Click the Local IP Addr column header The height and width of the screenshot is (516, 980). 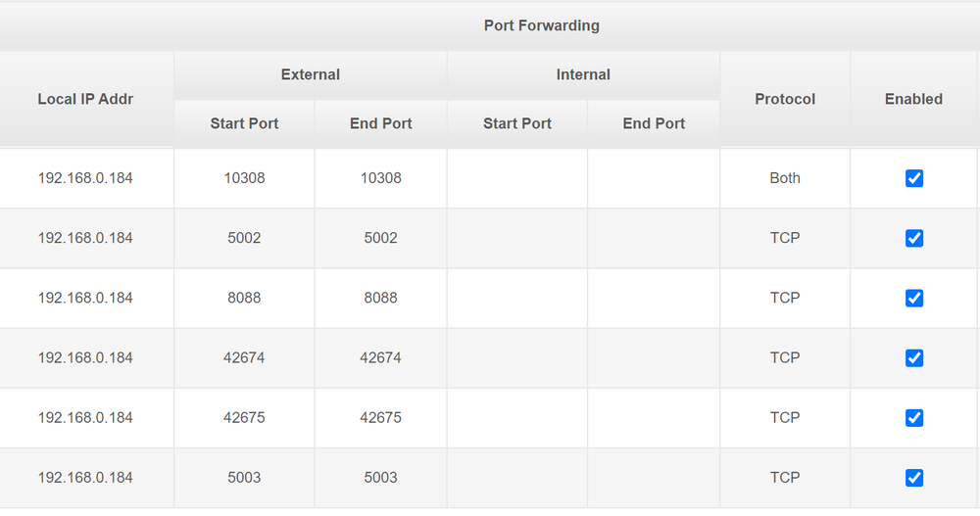pos(85,99)
